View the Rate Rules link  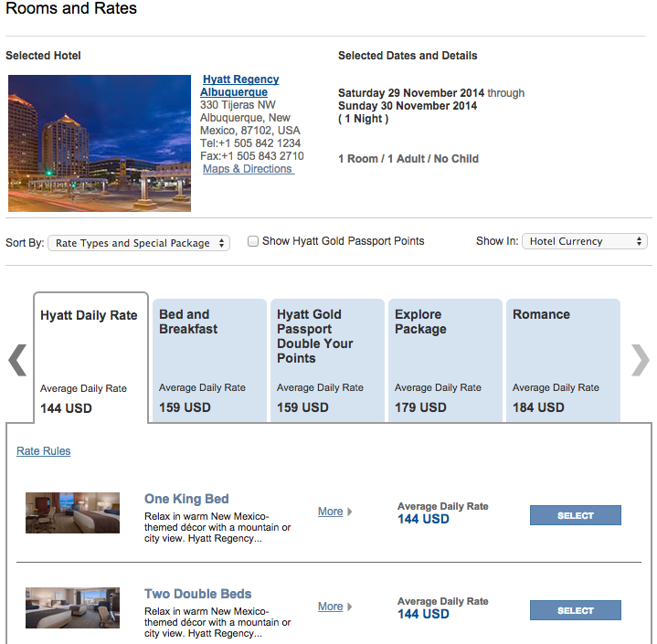[x=44, y=451]
